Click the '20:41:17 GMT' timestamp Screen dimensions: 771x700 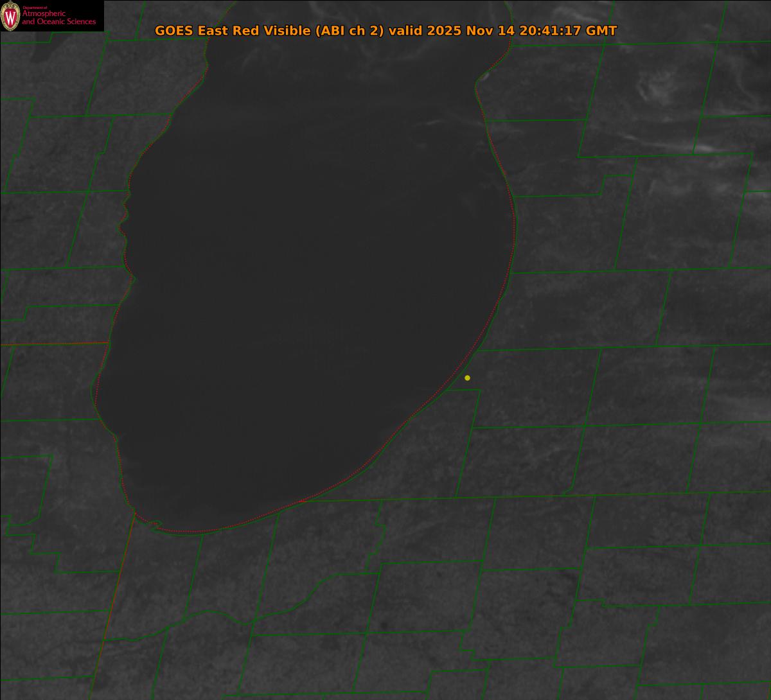click(568, 31)
